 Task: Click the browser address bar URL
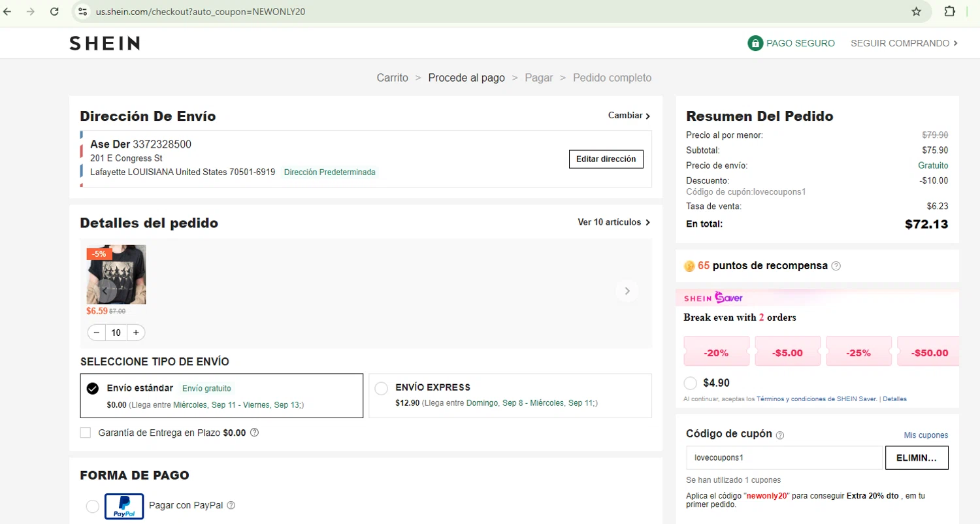coord(201,12)
